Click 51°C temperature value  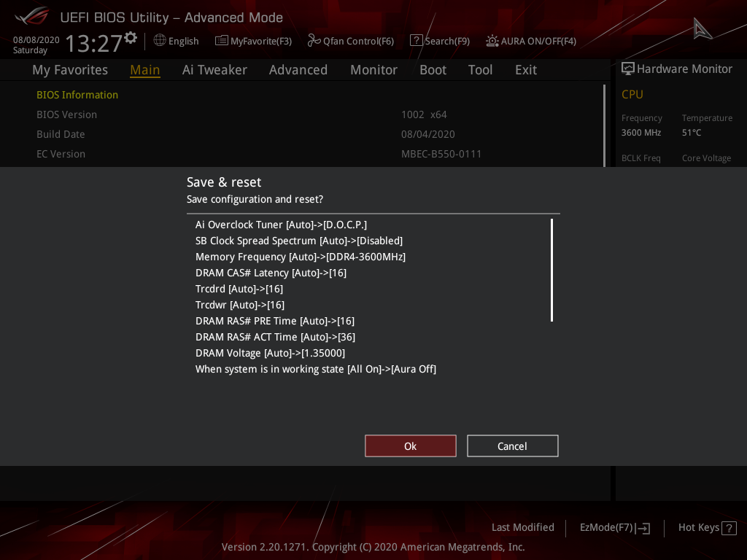pyautogui.click(x=692, y=133)
